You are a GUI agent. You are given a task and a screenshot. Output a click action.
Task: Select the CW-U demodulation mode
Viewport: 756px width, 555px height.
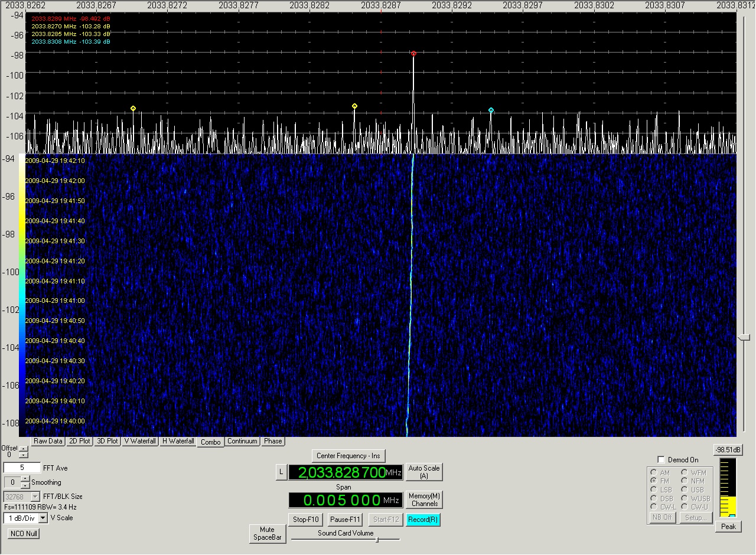pyautogui.click(x=685, y=507)
